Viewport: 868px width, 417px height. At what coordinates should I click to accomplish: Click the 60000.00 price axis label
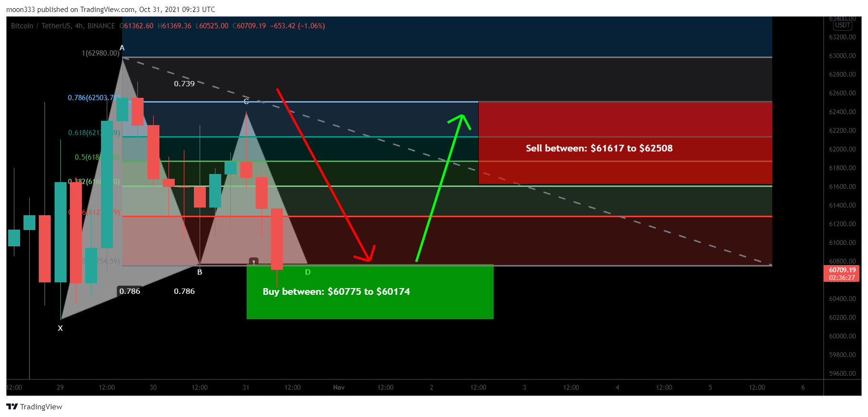(x=842, y=336)
